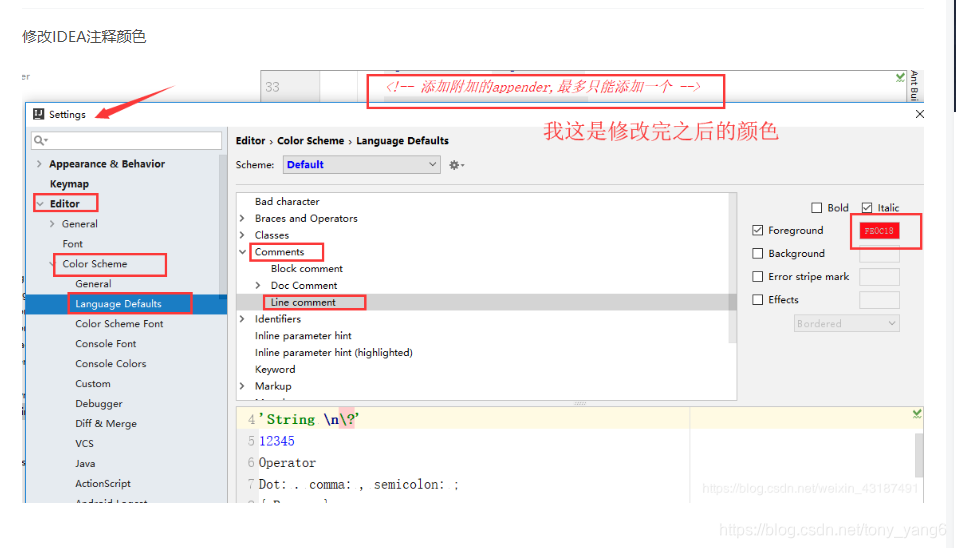Select ActionScript color scheme item
956x548 pixels.
click(x=103, y=483)
